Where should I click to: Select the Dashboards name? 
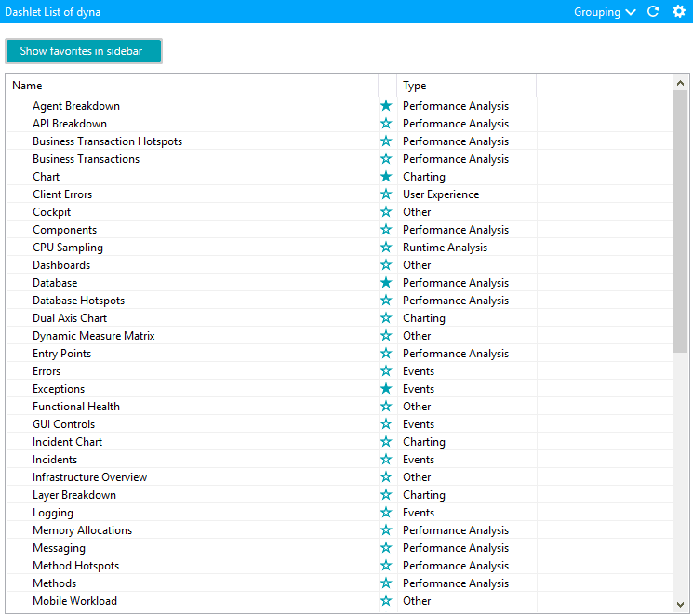tap(61, 265)
